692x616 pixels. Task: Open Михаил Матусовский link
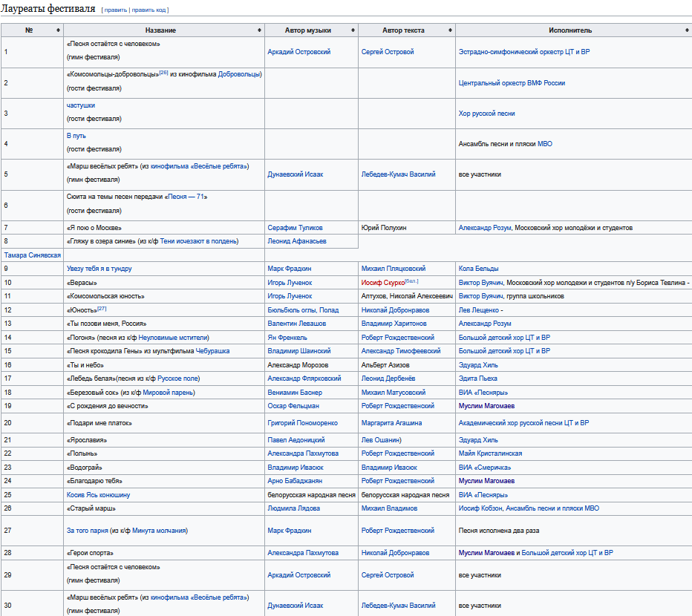[x=394, y=393]
